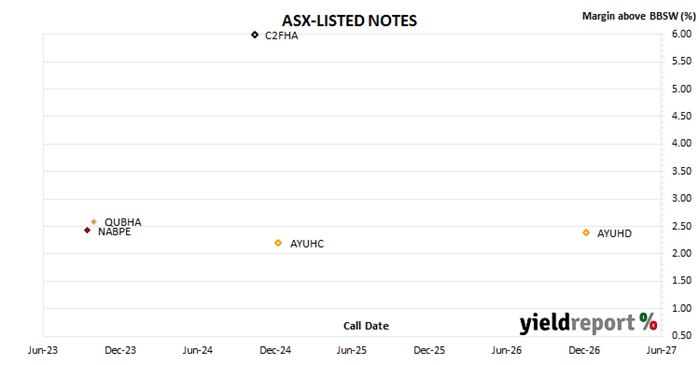The image size is (699, 365).
Task: Click the AYUHC orange diamond marker
Action: click(278, 243)
